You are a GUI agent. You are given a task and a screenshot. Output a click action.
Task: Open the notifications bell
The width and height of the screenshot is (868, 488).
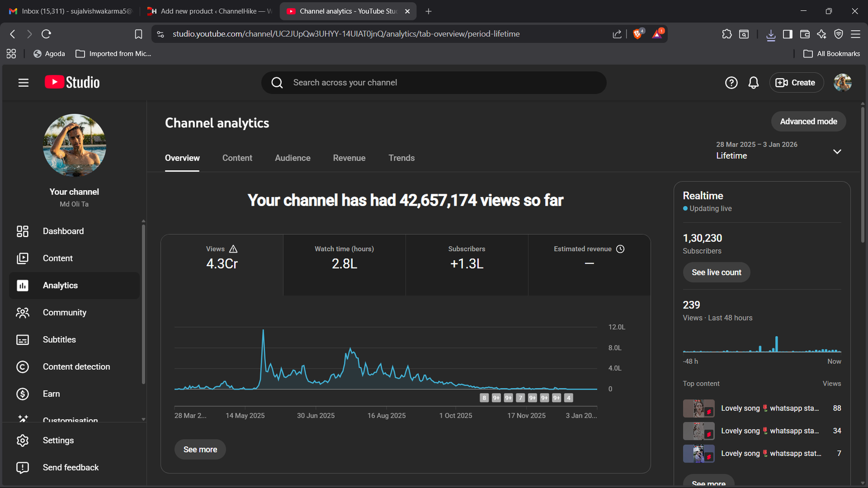pos(754,82)
